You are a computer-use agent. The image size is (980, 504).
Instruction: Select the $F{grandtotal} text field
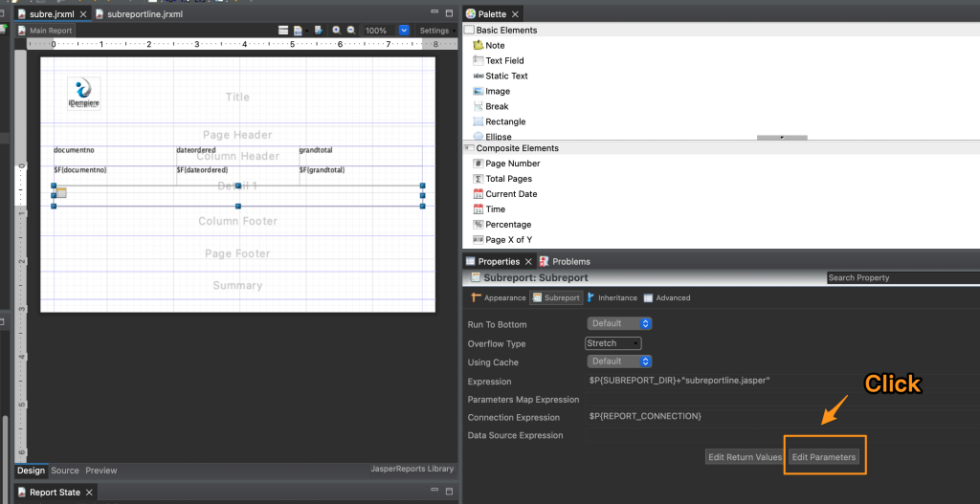tap(322, 170)
